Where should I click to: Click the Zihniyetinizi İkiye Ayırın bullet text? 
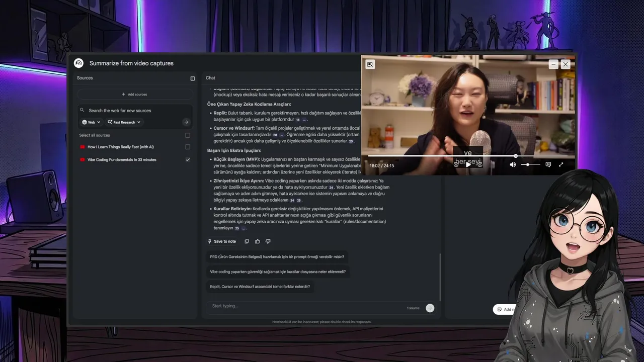[x=301, y=190]
